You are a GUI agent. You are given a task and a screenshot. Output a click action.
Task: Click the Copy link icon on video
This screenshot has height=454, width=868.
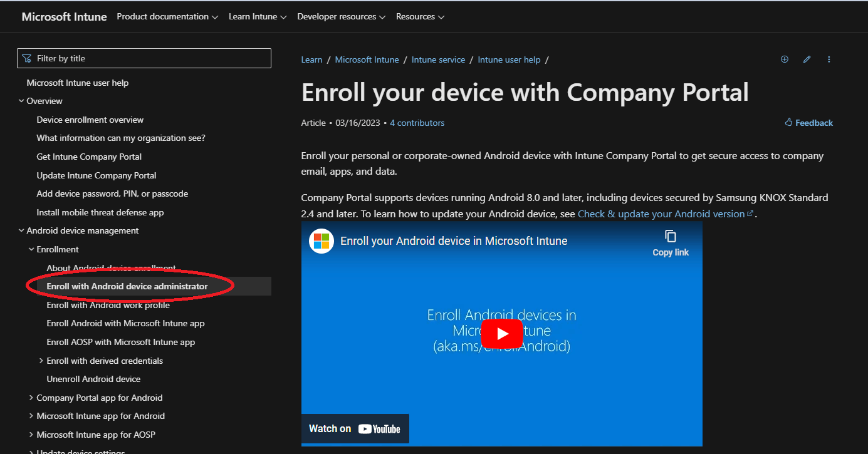tap(671, 243)
